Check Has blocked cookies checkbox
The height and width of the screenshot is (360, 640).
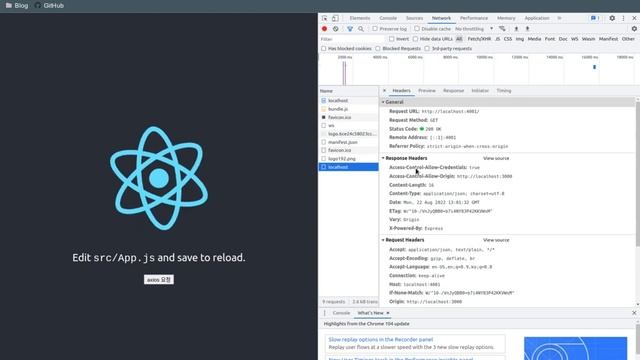point(324,49)
